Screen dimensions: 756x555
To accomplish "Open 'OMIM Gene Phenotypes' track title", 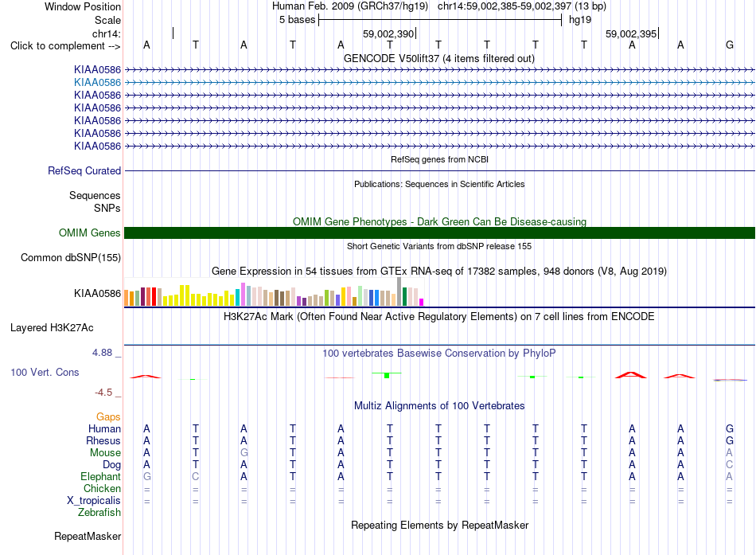I will click(x=439, y=221).
